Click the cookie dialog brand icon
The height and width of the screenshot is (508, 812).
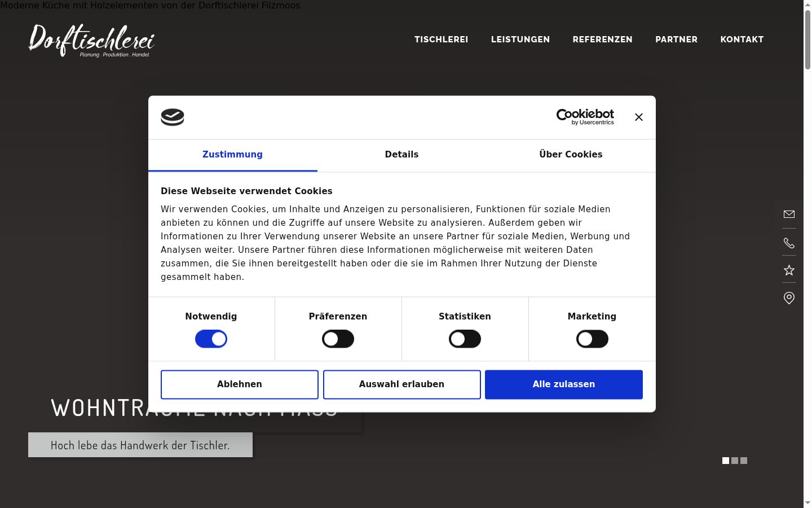pyautogui.click(x=173, y=117)
